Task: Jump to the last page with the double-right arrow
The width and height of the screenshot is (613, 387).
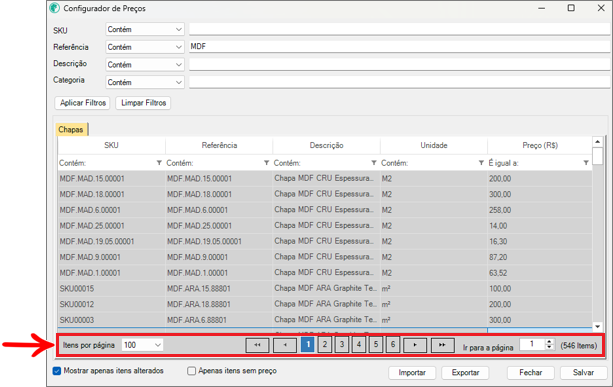Action: [443, 345]
